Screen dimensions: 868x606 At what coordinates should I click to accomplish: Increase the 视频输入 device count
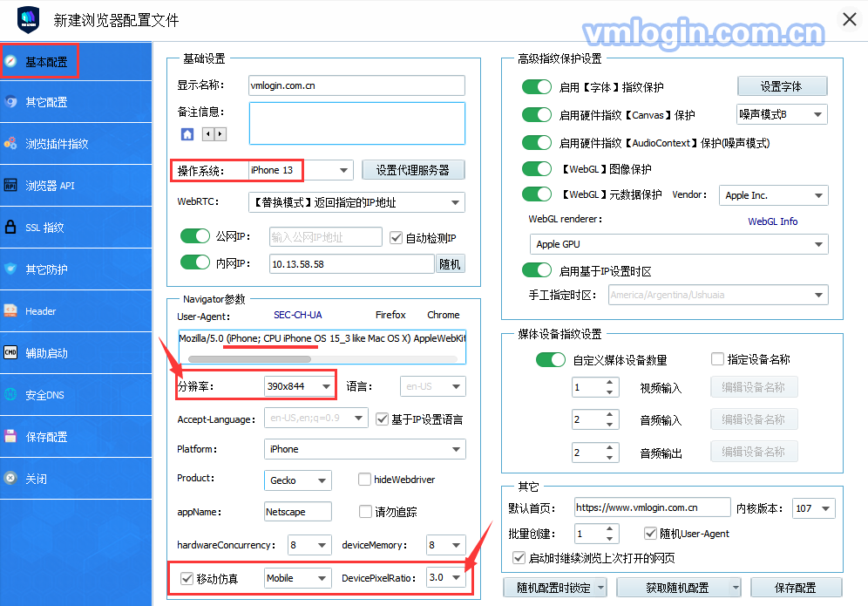[x=609, y=382]
